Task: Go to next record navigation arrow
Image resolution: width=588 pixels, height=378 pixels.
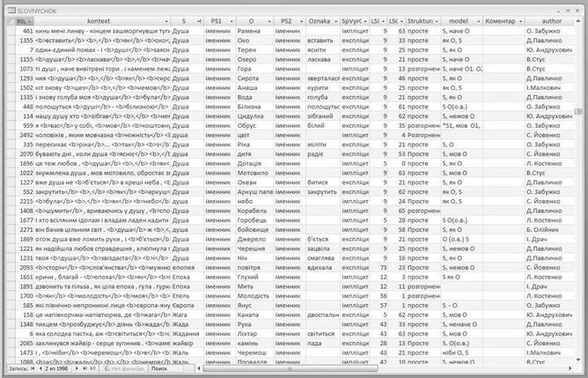Action: (77, 368)
